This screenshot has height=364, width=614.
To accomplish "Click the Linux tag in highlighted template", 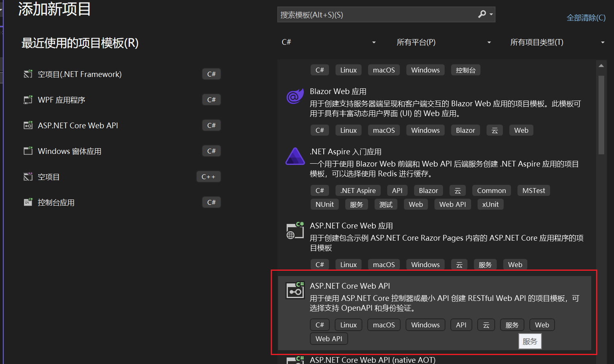I will tap(348, 325).
